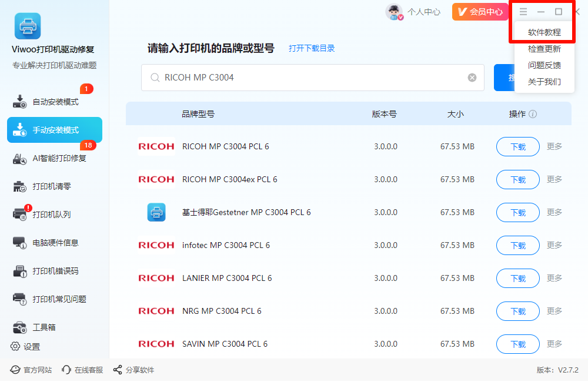This screenshot has height=382, width=588.
Task: Click 更多 for the NRG row
Action: [x=554, y=311]
